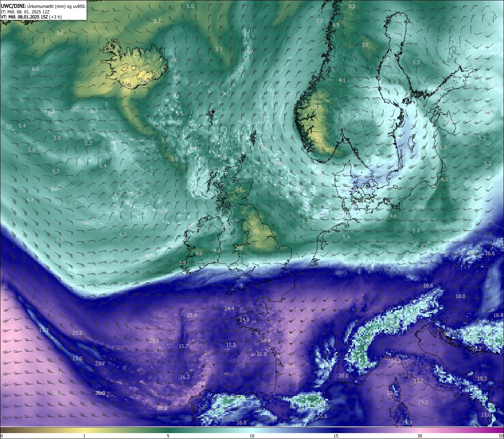
Task: Click the 3.8 value northwest of Scotland
Action: [x=174, y=159]
